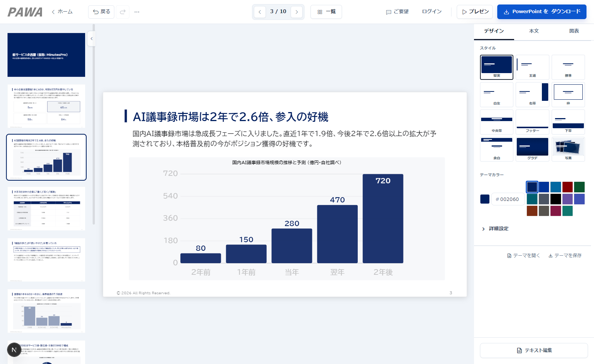The height and width of the screenshot is (364, 594).
Task: Click the round N icon
Action: (14, 350)
